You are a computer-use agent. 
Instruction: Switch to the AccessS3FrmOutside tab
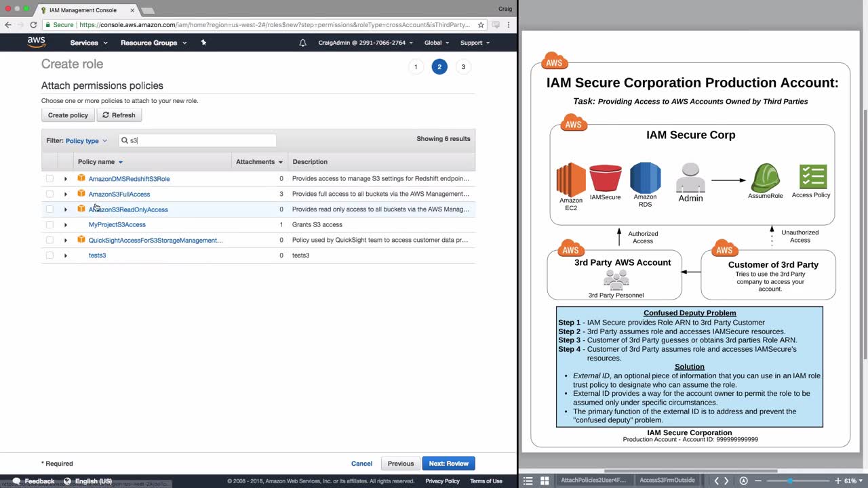pyautogui.click(x=667, y=481)
